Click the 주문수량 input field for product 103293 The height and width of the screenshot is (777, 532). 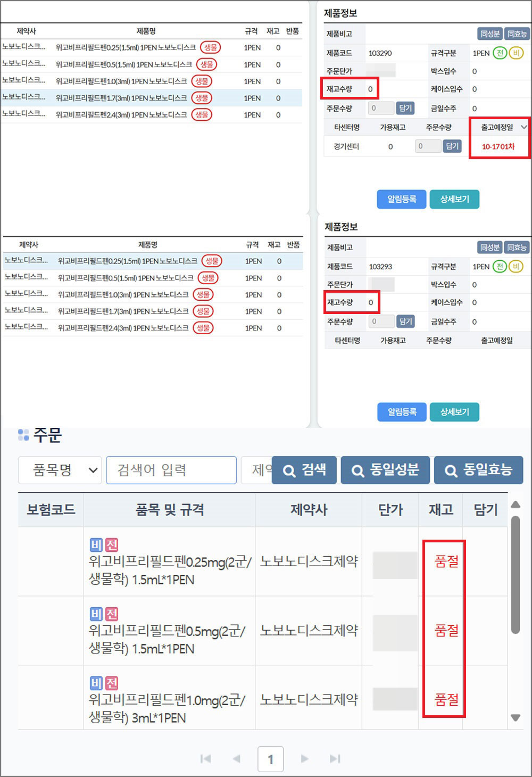[381, 321]
